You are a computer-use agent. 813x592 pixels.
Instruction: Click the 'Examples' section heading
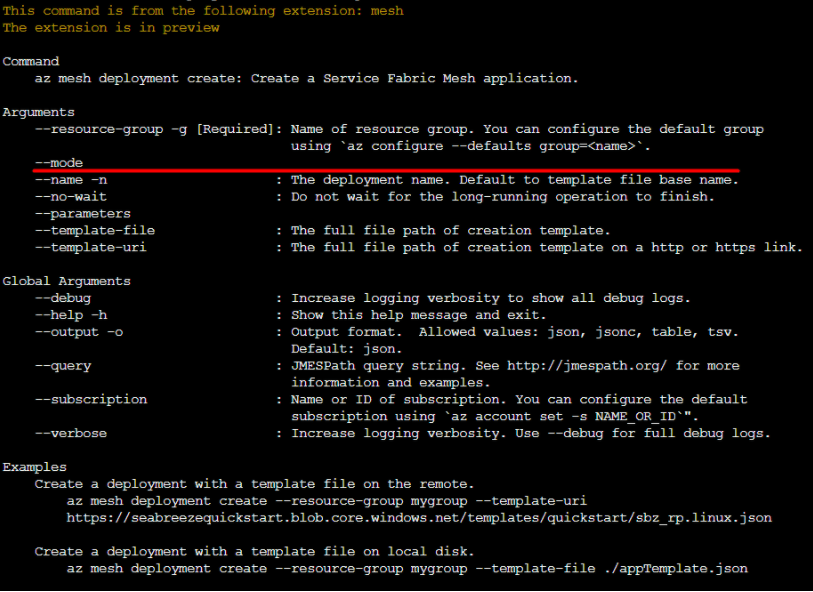click(35, 467)
